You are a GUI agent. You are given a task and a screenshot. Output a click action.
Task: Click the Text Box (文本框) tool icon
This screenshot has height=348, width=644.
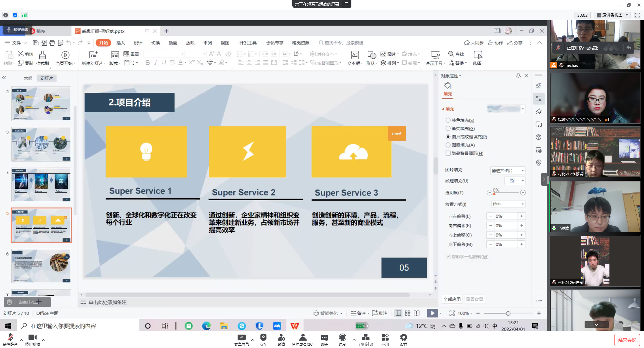click(355, 55)
